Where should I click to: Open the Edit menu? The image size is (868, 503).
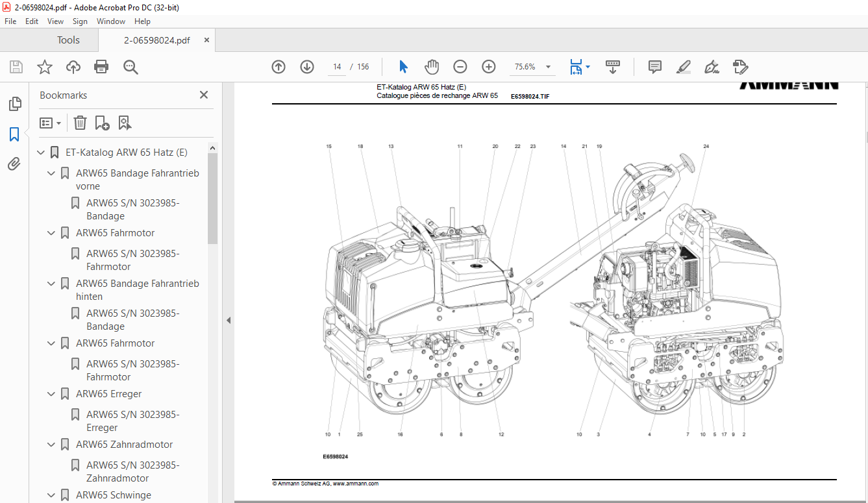(x=32, y=21)
